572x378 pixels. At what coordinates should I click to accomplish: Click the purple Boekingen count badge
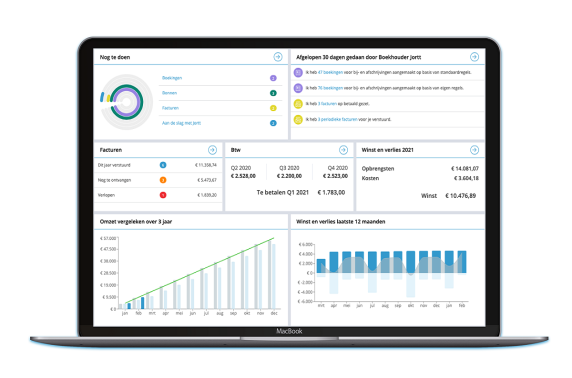273,78
